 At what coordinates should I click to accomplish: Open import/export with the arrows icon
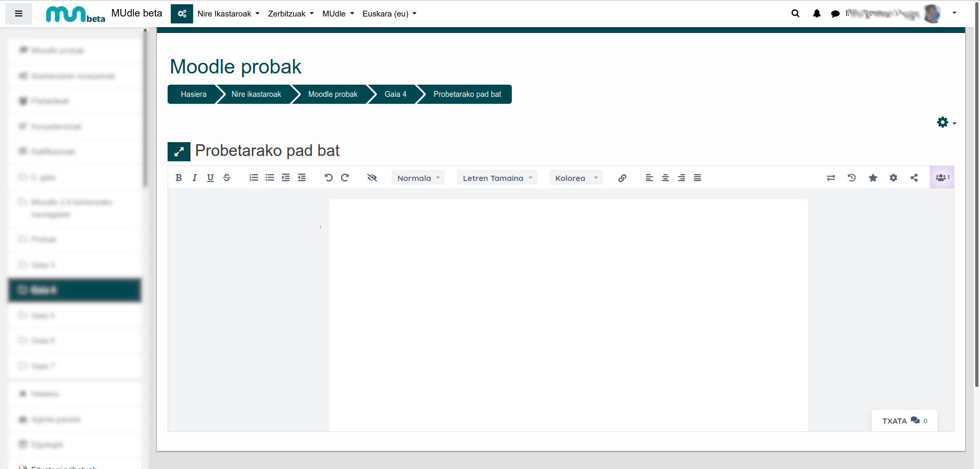(831, 178)
